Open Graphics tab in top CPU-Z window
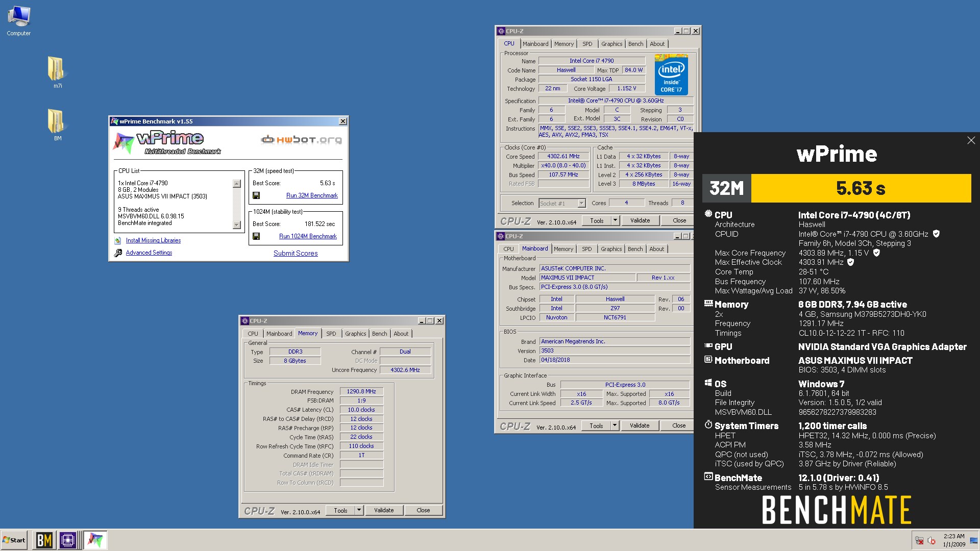The width and height of the screenshot is (980, 551). click(x=611, y=44)
